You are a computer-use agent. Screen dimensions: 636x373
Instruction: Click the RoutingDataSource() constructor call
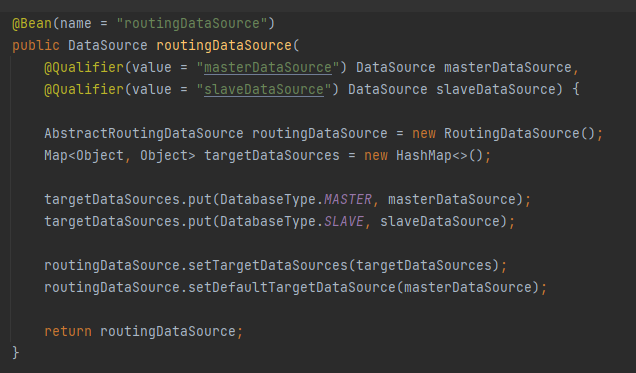519,133
